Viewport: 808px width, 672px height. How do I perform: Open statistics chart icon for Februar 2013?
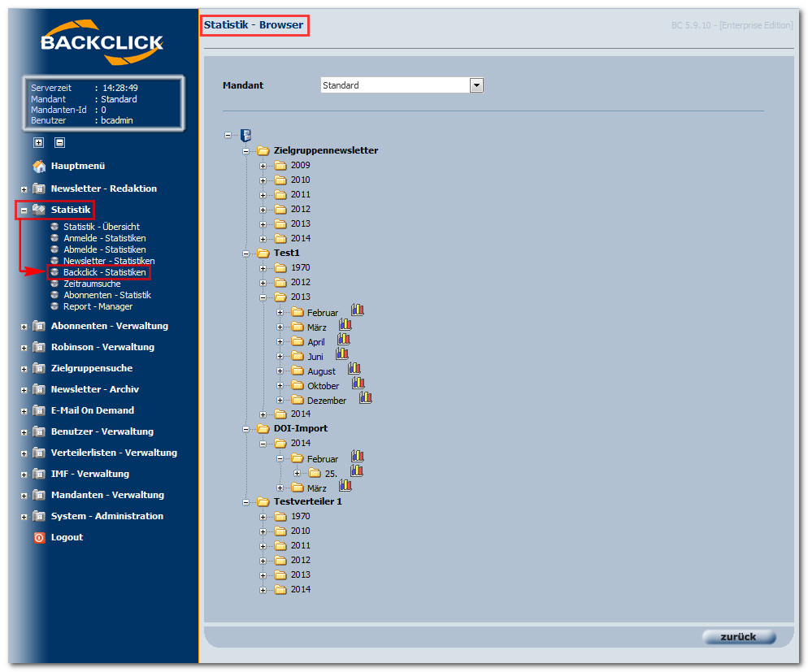point(358,310)
